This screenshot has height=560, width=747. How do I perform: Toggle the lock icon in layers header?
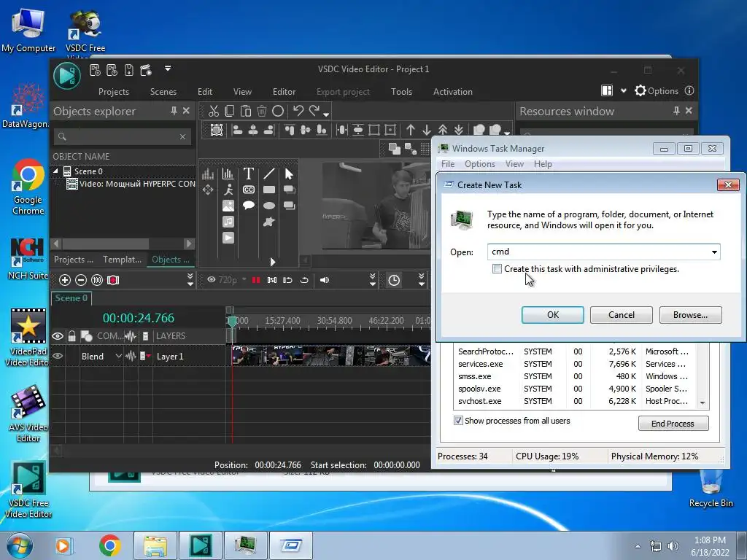pos(72,336)
